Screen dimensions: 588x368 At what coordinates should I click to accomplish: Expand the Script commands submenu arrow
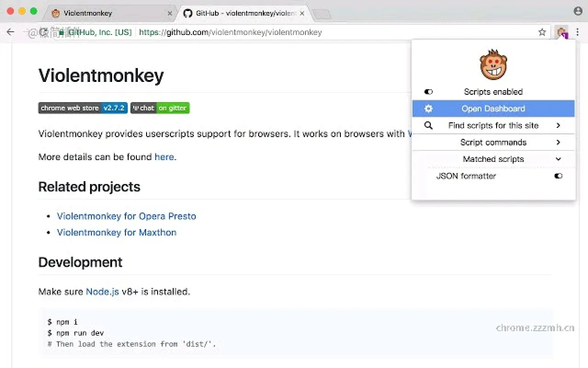[x=558, y=143]
